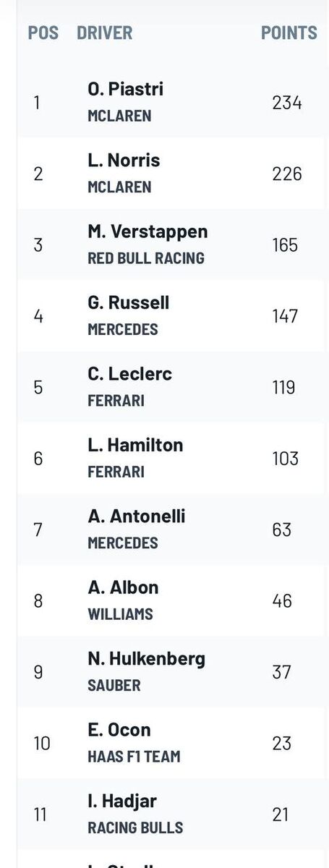Click Williams team label under Albon

(120, 614)
